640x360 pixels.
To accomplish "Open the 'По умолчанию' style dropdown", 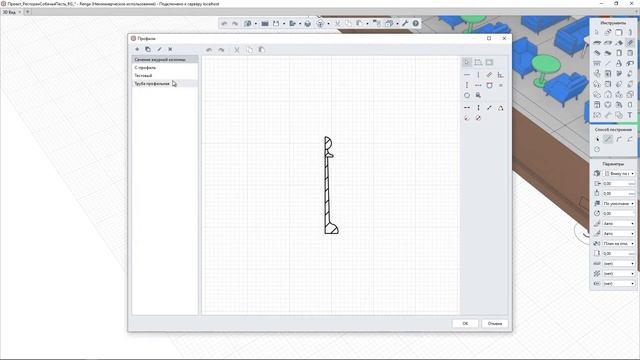I will (x=619, y=203).
